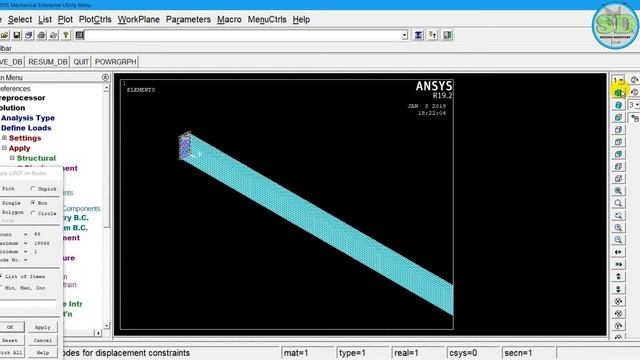Screen dimensions: 640x360
Task: Open the command input dropdown arrow
Action: click(404, 35)
